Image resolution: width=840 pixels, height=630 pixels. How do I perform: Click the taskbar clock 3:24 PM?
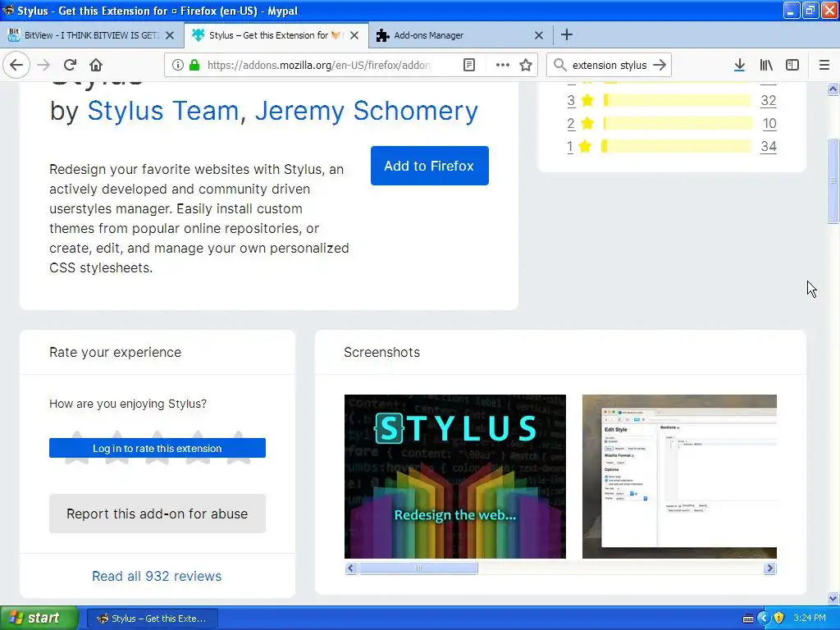(x=810, y=618)
